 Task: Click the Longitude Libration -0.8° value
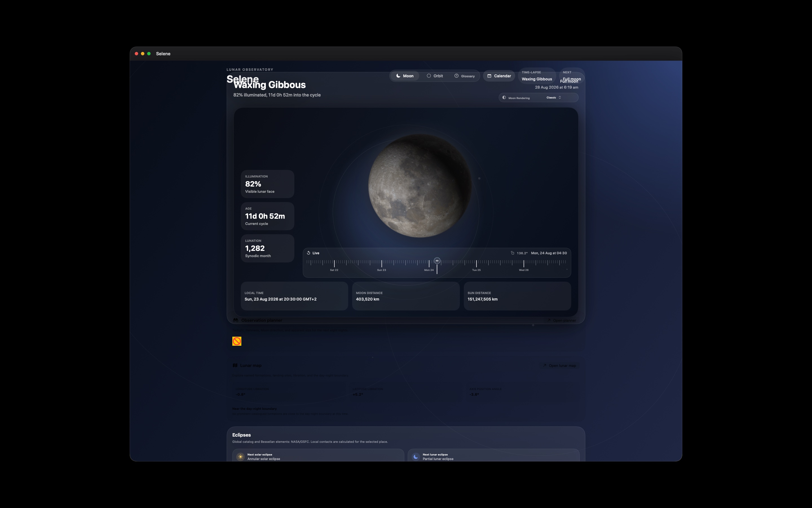click(240, 395)
